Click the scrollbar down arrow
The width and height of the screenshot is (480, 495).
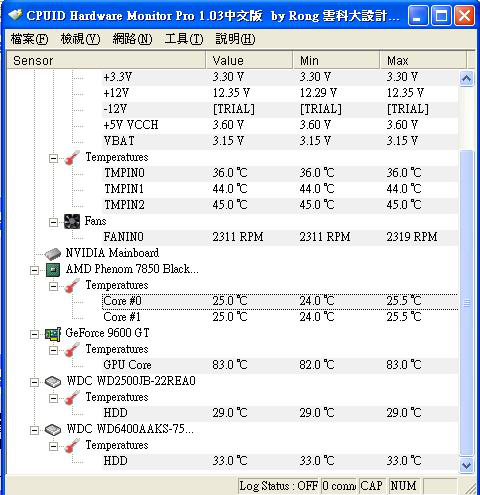466,465
